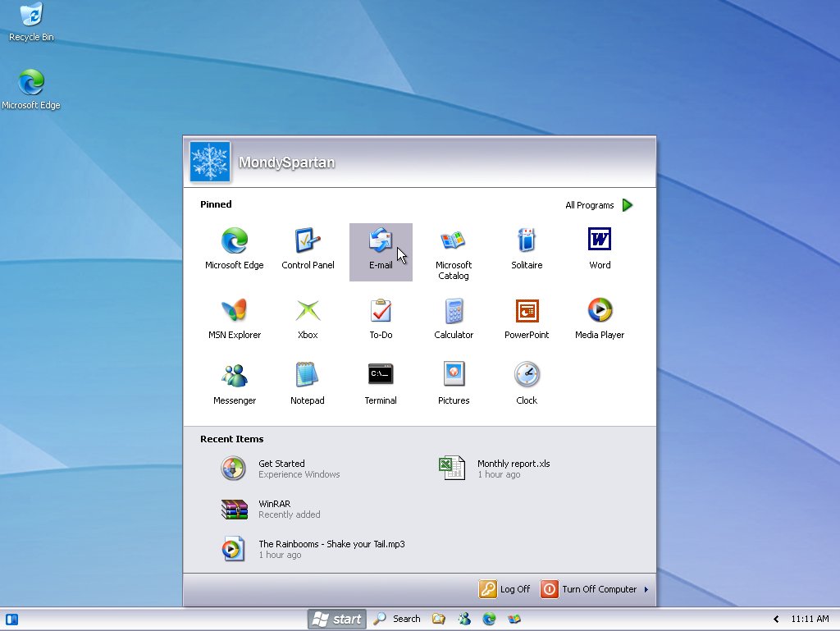The width and height of the screenshot is (840, 631).
Task: Open Microsoft Edge from pinned apps
Action: [x=235, y=249]
